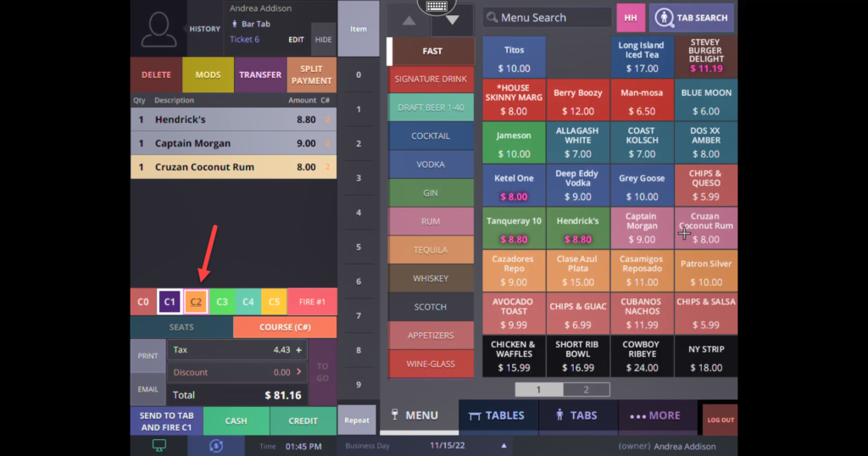Toggle the TO GO option
This screenshot has width=868, height=456.
coord(322,372)
